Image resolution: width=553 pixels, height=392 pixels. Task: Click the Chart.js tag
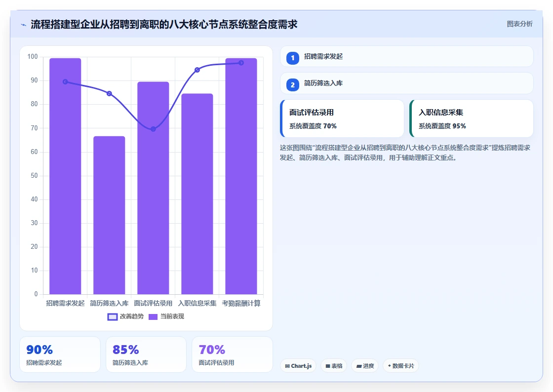pos(298,366)
